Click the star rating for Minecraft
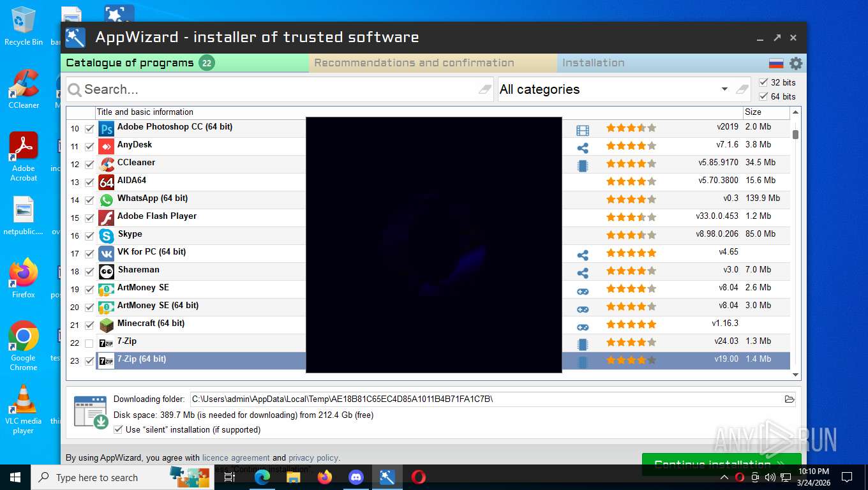 [x=631, y=325]
